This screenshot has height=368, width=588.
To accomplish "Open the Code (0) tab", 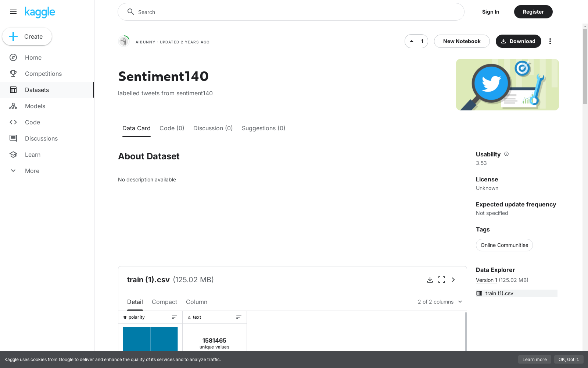I will pos(172,128).
